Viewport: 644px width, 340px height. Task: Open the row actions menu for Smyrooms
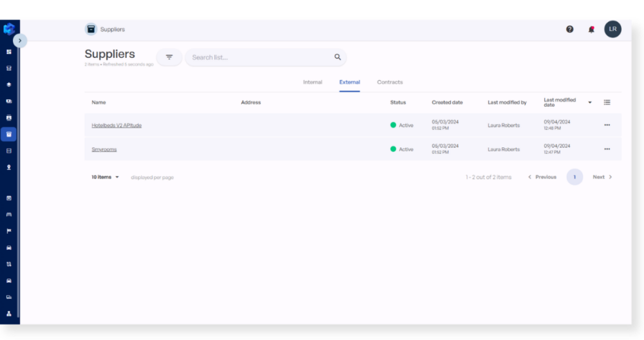pos(607,149)
